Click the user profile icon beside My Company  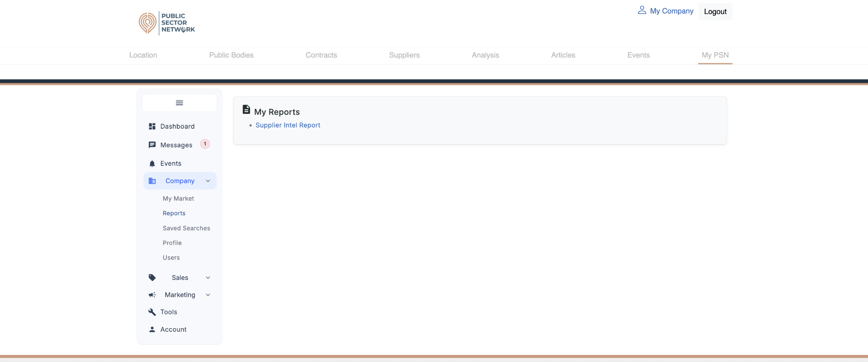pos(642,10)
